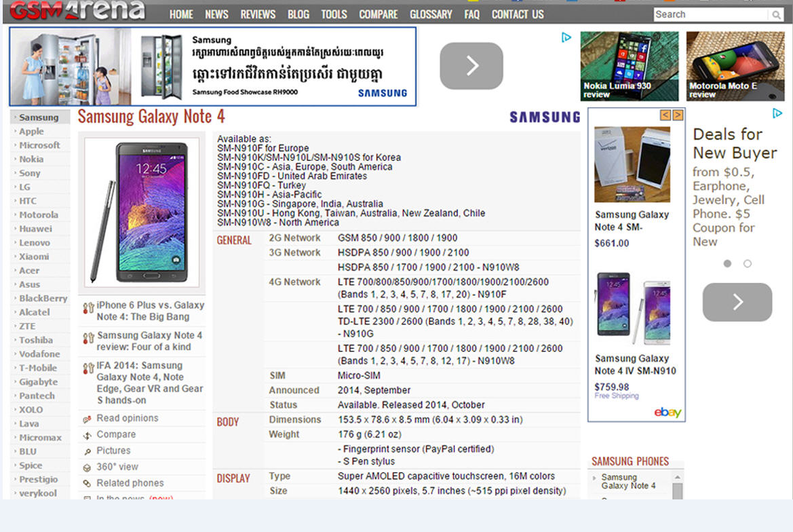Click into the Search input field

[710, 15]
